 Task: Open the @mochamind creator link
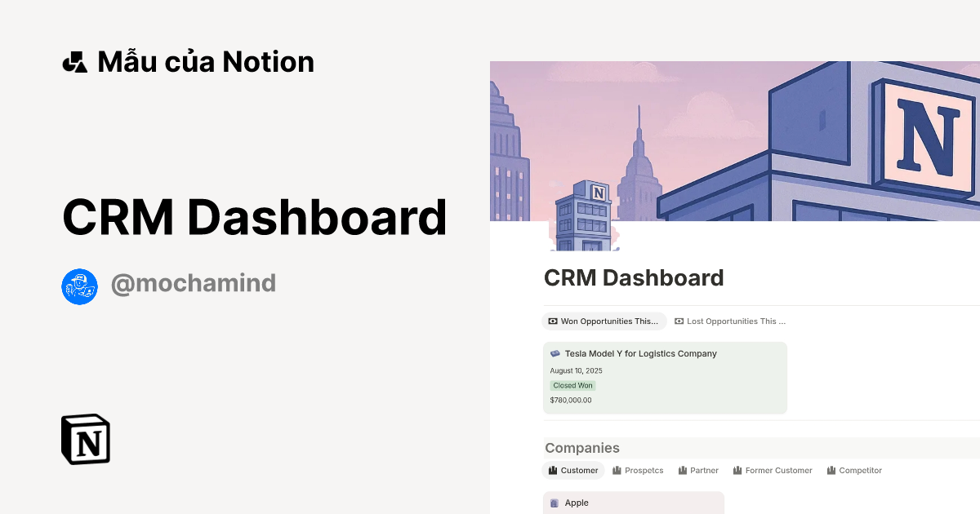(194, 282)
